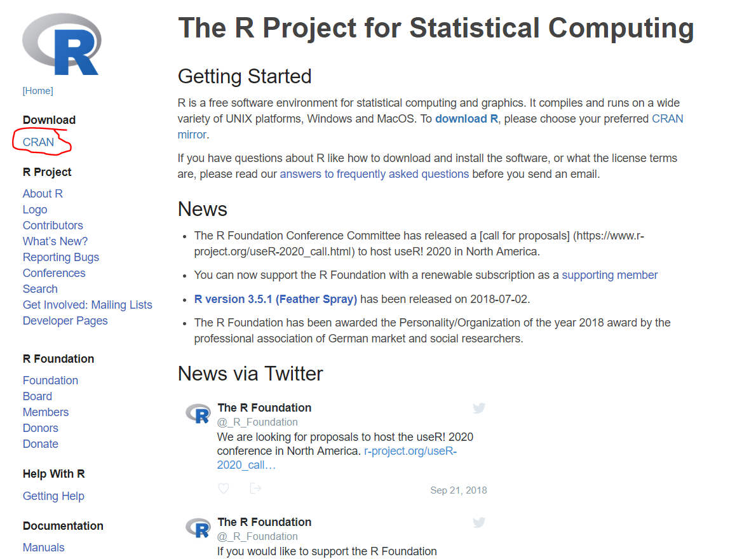Viewport: 756px width, 559px height.
Task: Click the Twitter bird icon on first tweet
Action: tap(479, 408)
